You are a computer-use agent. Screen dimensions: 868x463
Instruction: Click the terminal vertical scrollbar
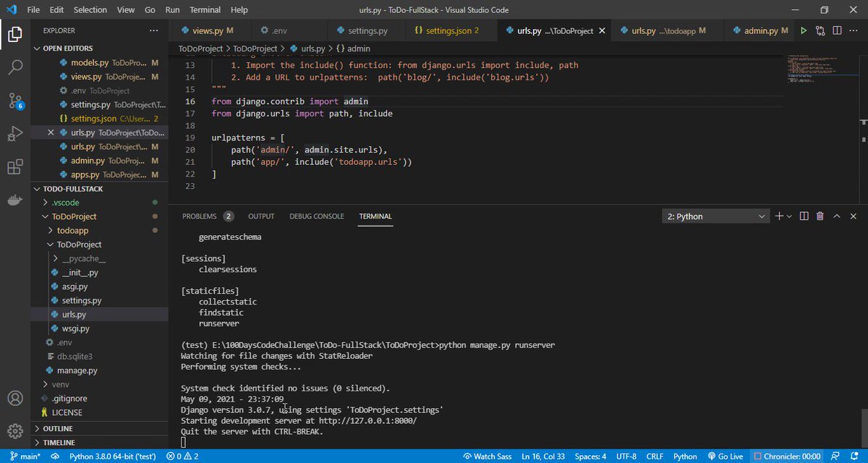(864, 428)
